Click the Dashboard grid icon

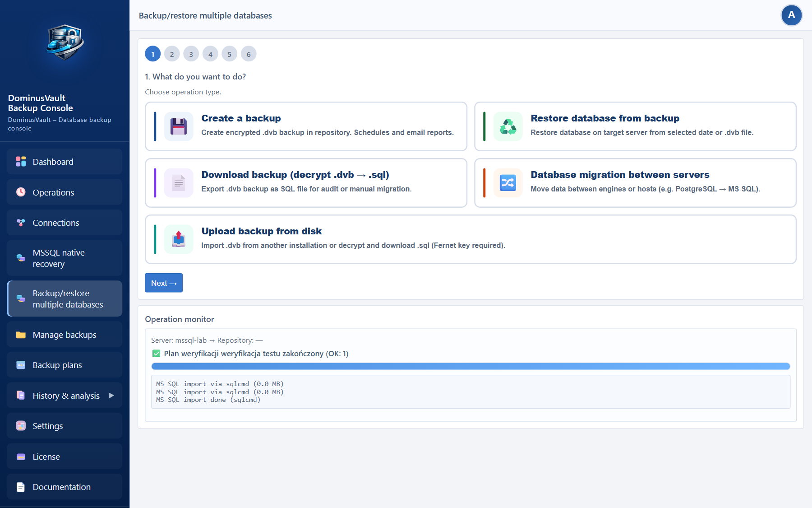point(21,162)
